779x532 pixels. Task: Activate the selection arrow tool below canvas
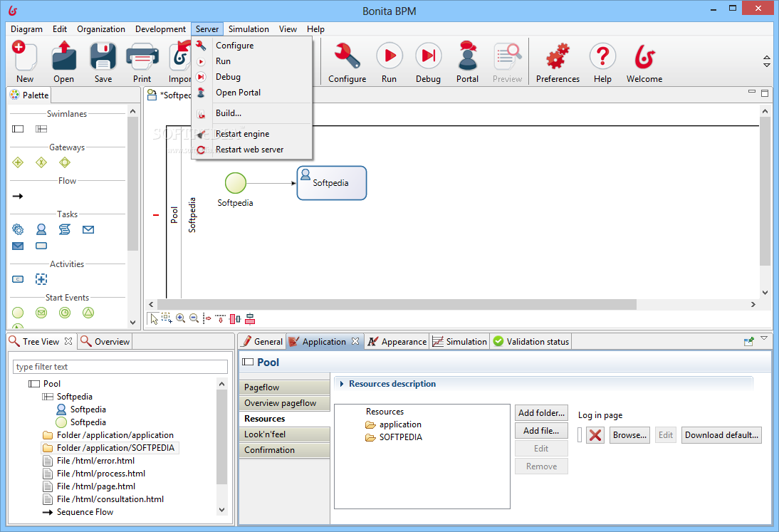(x=154, y=319)
